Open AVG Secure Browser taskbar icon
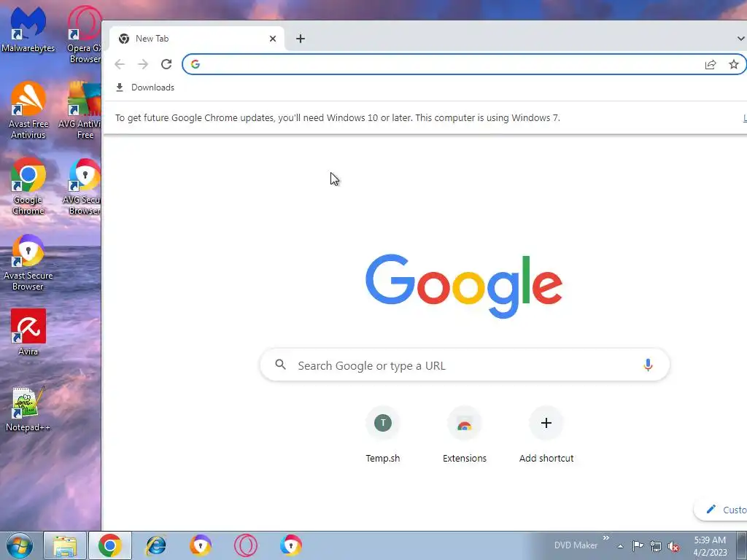The height and width of the screenshot is (560, 747). coord(290,545)
